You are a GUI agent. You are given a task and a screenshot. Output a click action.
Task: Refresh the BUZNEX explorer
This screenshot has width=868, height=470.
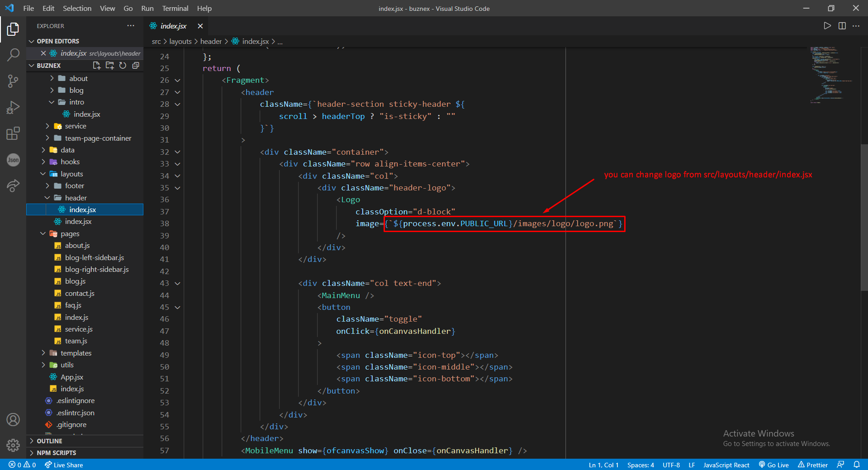click(123, 66)
